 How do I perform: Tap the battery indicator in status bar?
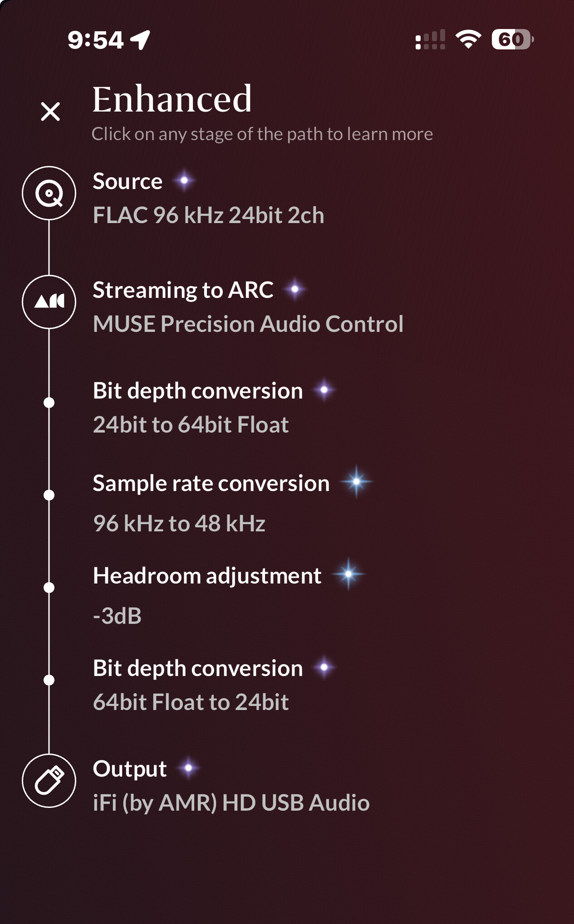tap(513, 39)
